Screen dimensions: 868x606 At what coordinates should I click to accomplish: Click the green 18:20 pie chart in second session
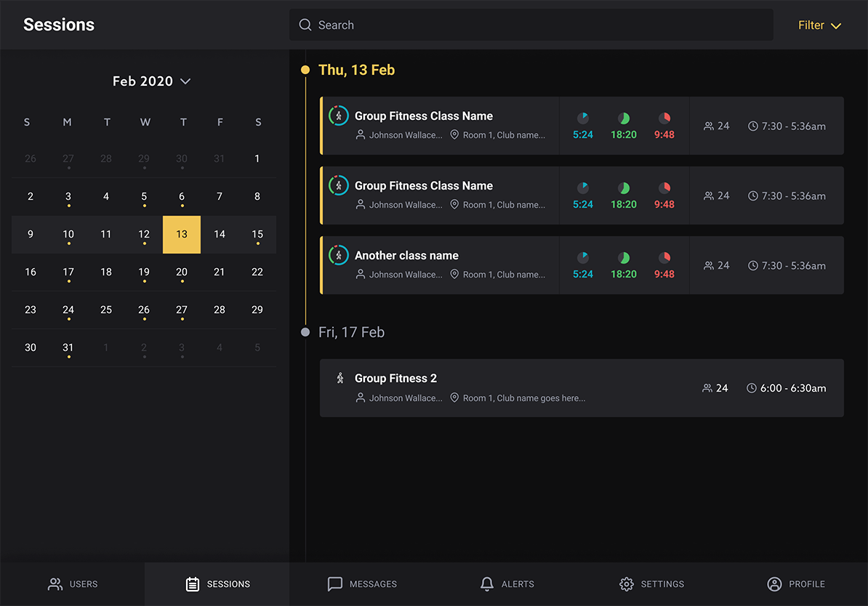point(624,187)
